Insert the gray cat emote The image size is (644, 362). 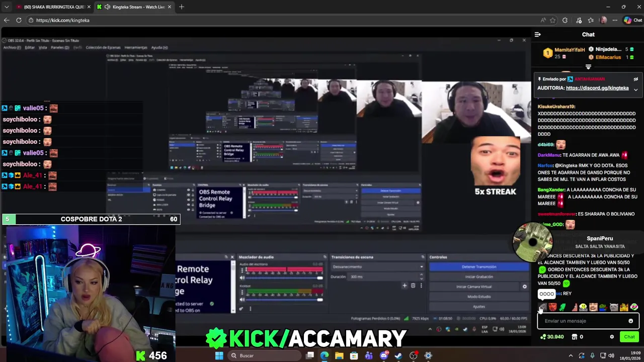(x=614, y=307)
